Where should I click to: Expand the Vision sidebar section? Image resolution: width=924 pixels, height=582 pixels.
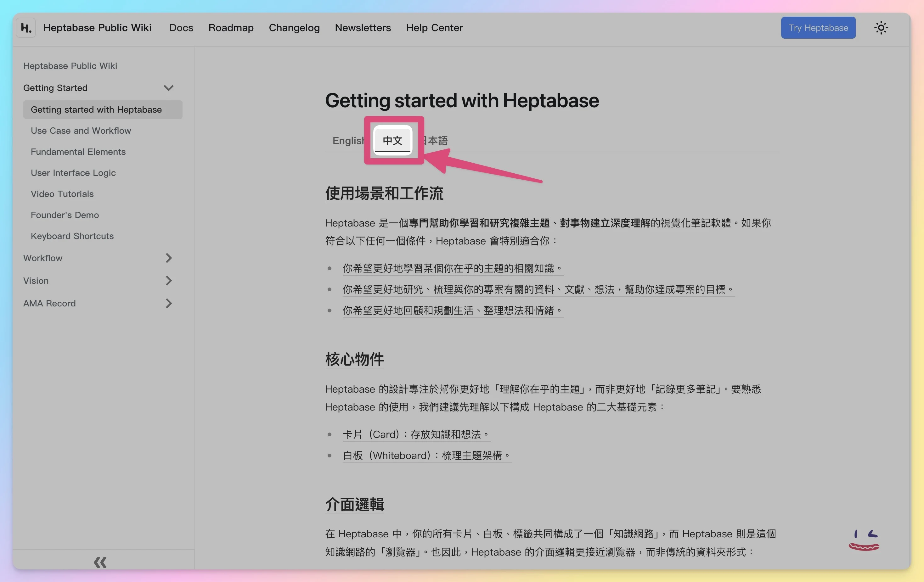(168, 280)
